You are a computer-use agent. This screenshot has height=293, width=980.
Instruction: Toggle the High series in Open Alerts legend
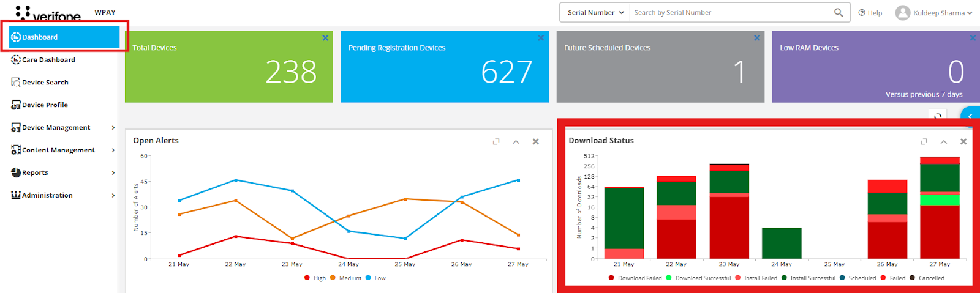[315, 278]
